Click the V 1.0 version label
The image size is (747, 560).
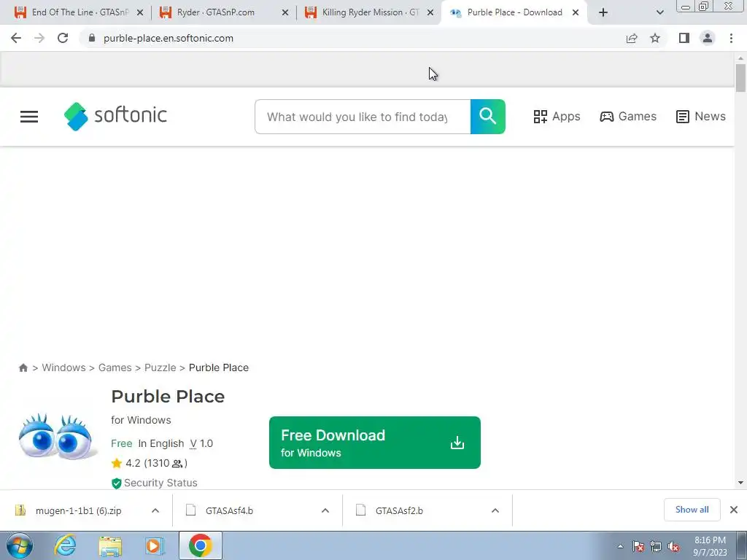(x=201, y=443)
